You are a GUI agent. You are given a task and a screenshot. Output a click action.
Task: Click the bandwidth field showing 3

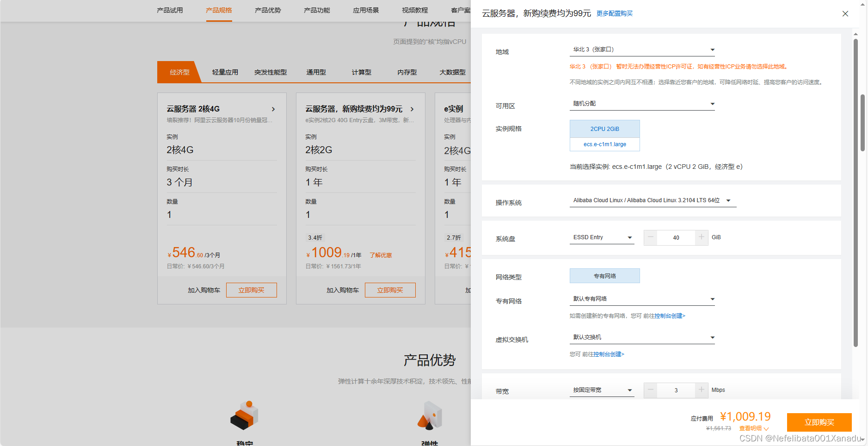point(676,390)
